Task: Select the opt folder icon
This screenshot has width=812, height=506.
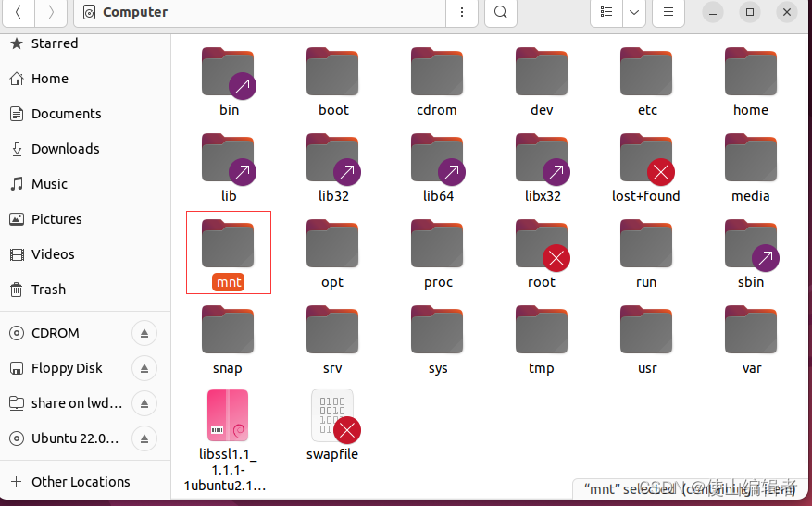Action: pos(332,243)
